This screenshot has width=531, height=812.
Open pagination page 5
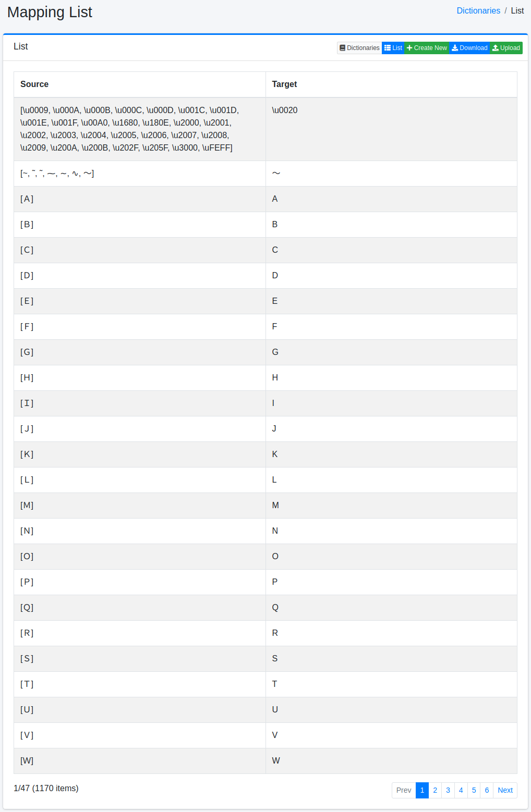pyautogui.click(x=474, y=790)
